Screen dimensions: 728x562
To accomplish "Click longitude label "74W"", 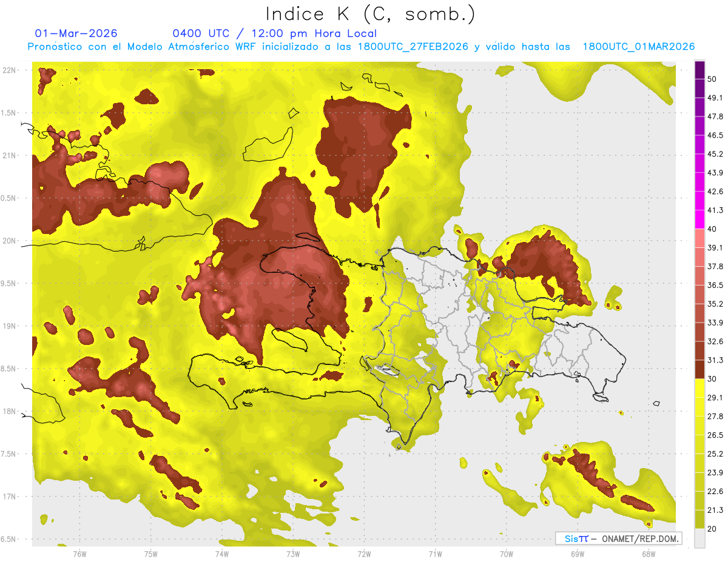I will click(x=221, y=554).
